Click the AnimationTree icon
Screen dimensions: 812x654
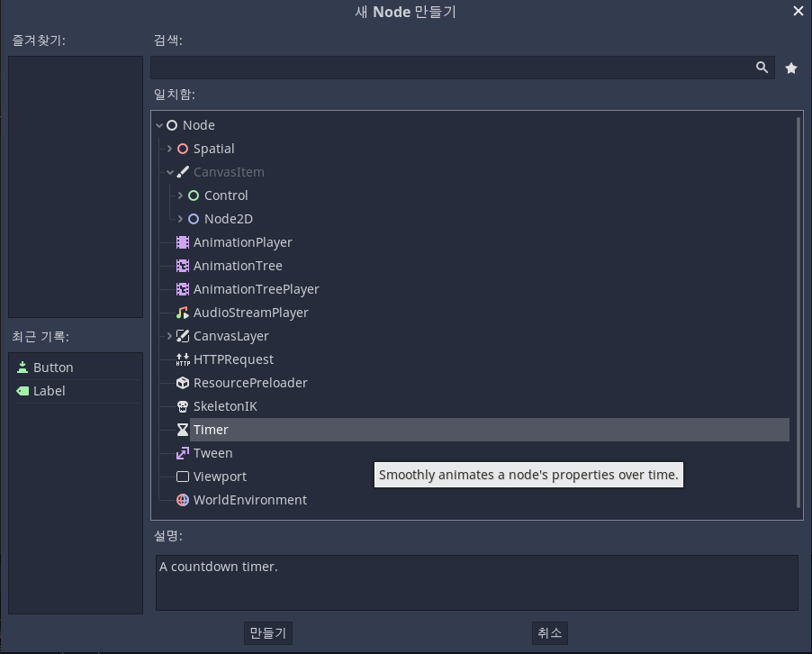tap(183, 266)
